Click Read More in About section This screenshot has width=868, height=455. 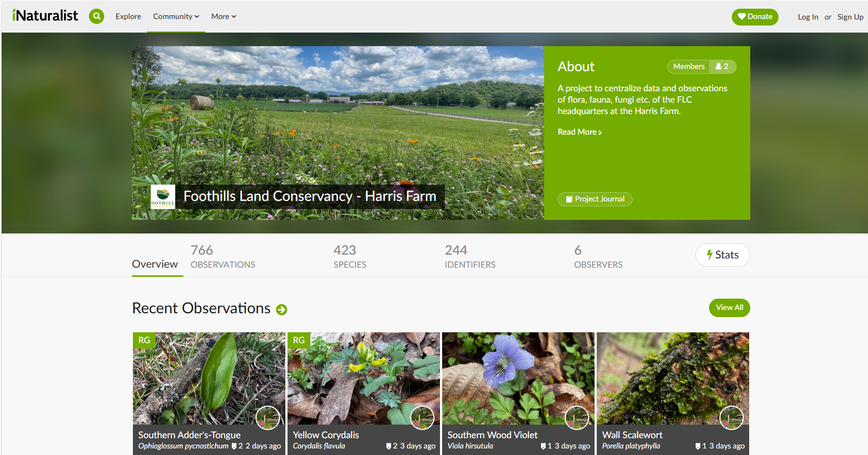click(x=579, y=132)
